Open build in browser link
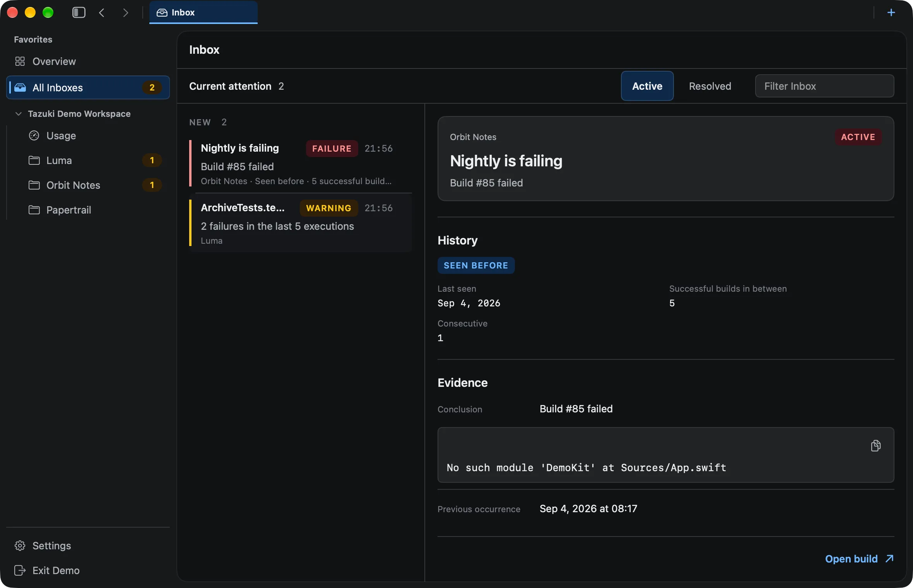 859,559
